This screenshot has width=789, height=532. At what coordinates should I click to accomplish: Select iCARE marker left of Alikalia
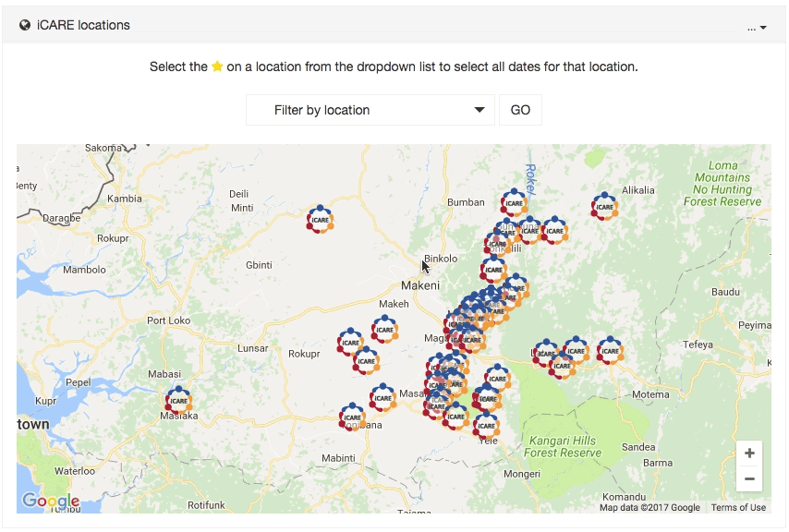[x=604, y=206]
